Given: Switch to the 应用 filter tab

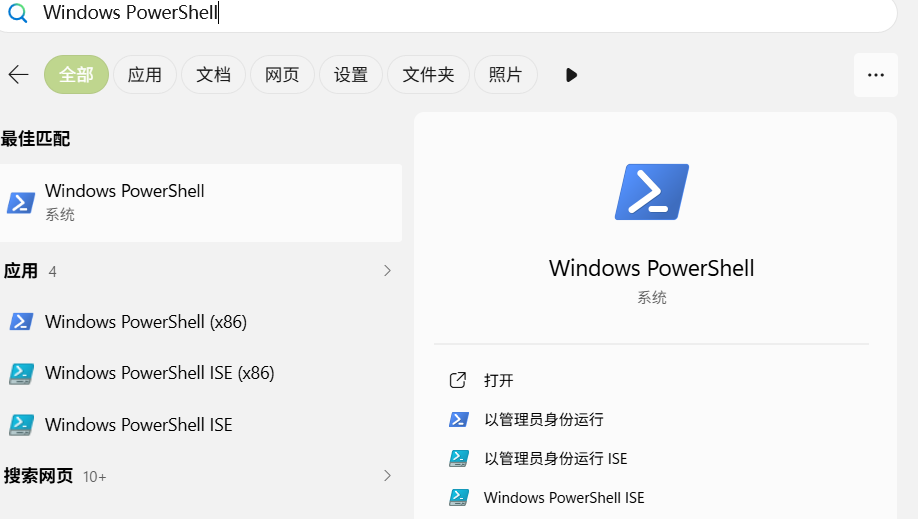Looking at the screenshot, I should (x=145, y=75).
